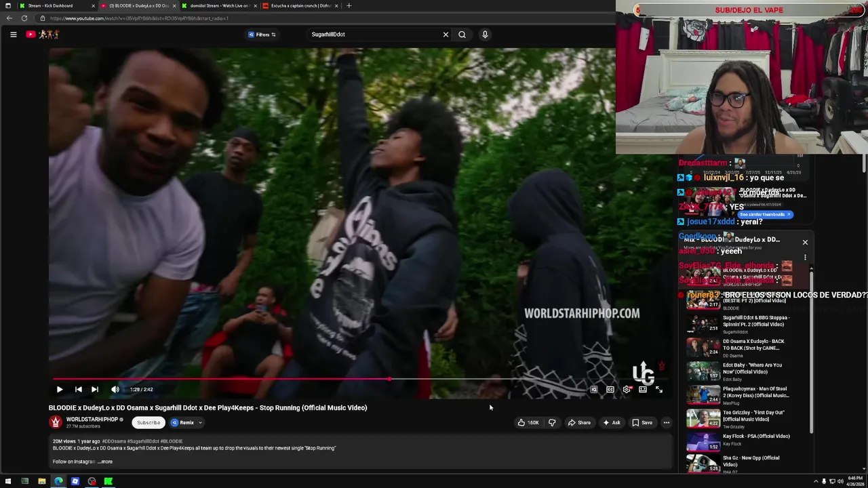Viewport: 868px width, 488px height.
Task: Open Mix playlist three-dot options menu
Action: (805, 258)
